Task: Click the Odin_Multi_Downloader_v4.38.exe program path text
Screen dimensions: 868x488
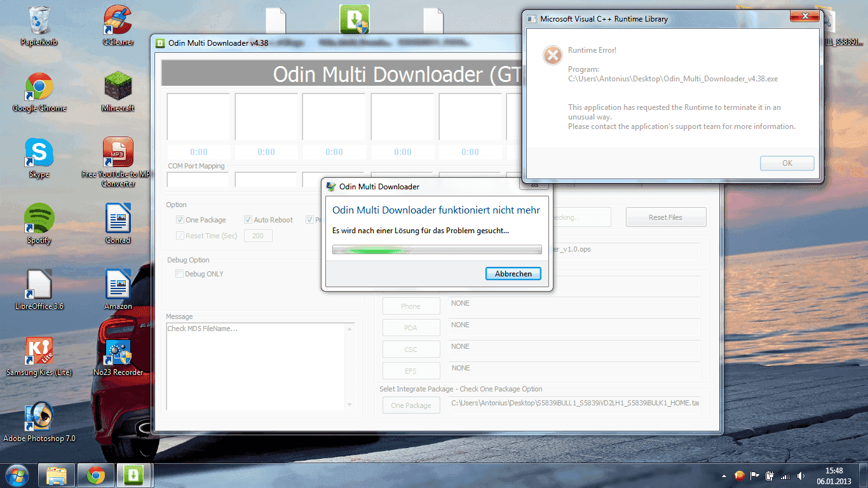Action: click(x=673, y=79)
